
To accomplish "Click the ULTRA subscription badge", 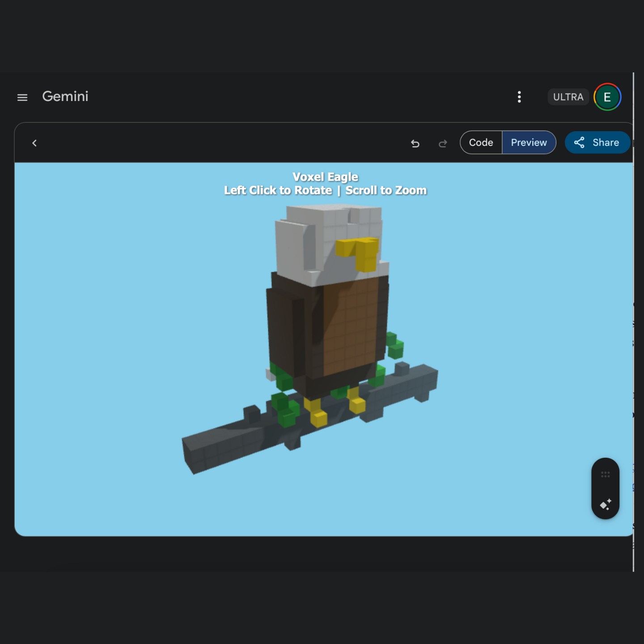I will (568, 97).
